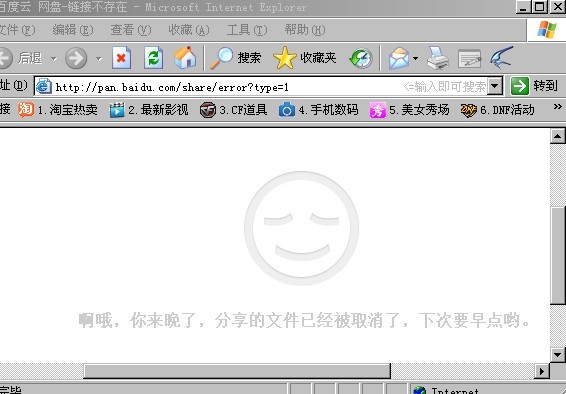This screenshot has width=566, height=394.
Task: Click vertical scrollbar down arrow
Action: point(558,354)
